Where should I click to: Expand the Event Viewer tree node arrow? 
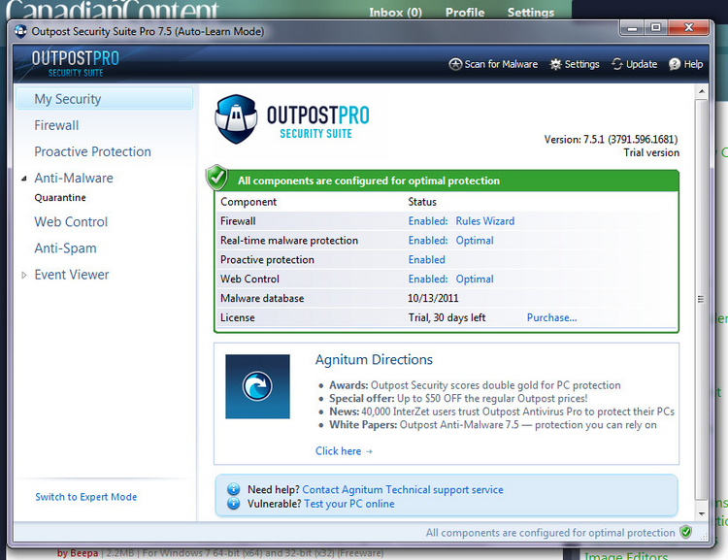[23, 275]
